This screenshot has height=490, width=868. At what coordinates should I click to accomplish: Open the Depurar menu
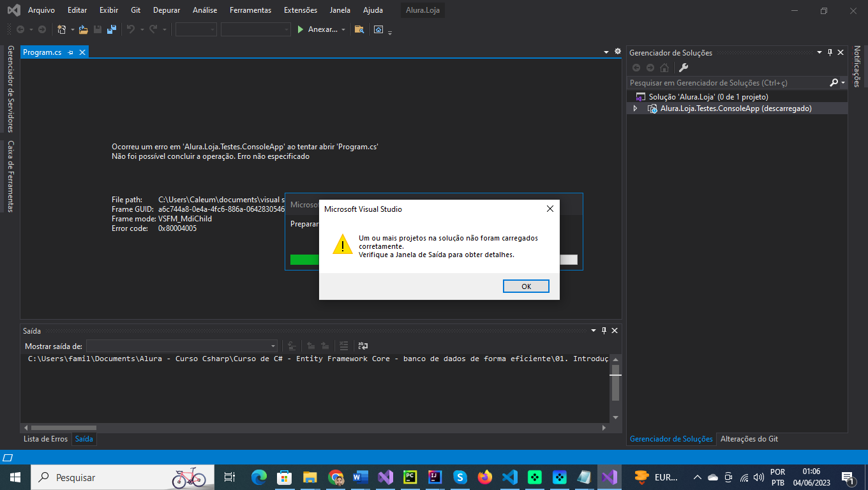pyautogui.click(x=167, y=10)
